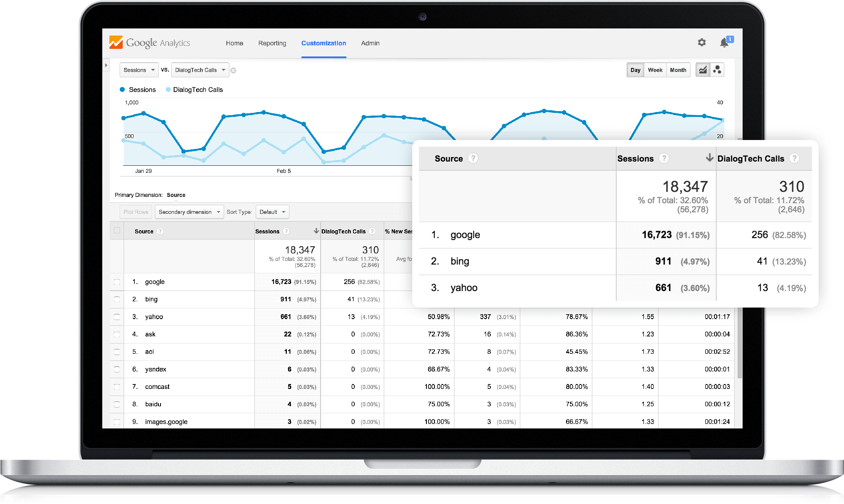
Task: Open the settings gear icon
Action: point(702,42)
